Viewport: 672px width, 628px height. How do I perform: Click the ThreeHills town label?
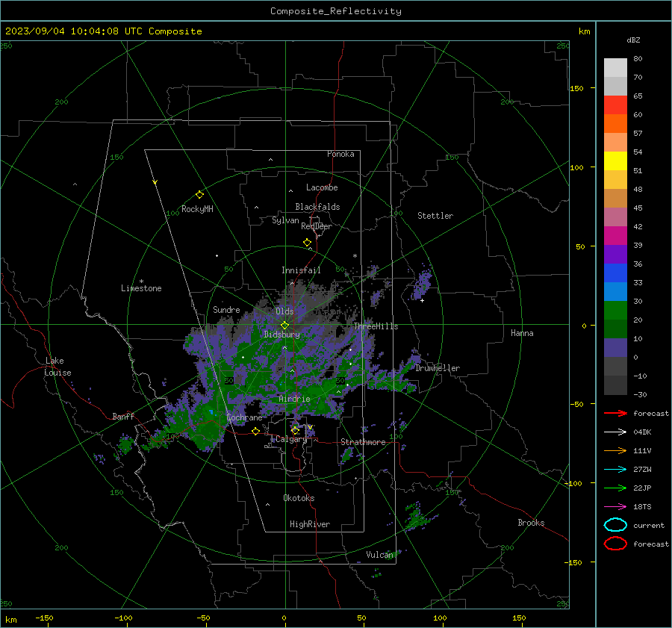point(376,326)
